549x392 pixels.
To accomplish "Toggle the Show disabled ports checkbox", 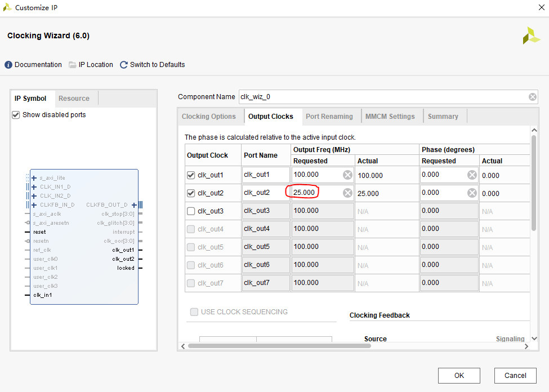I will pyautogui.click(x=16, y=115).
